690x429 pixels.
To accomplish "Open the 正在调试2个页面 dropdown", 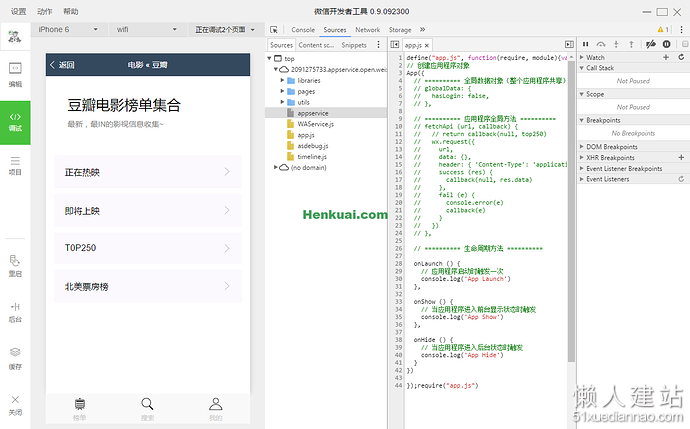I will coord(224,29).
